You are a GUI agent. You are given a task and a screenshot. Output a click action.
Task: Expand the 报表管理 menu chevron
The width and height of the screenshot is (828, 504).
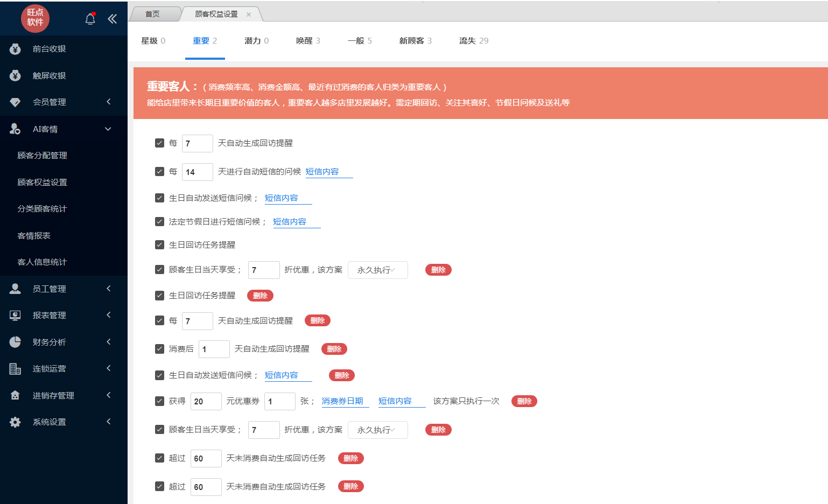(x=108, y=315)
